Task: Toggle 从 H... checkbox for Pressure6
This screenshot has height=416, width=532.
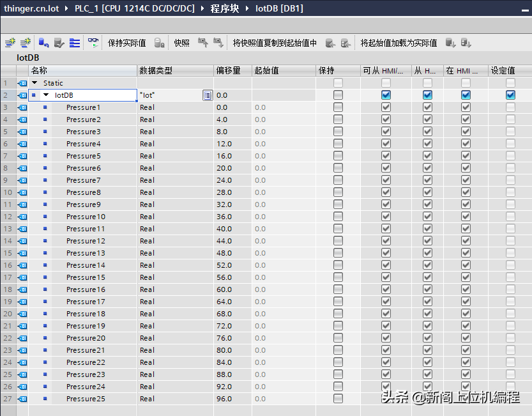Action: click(427, 168)
